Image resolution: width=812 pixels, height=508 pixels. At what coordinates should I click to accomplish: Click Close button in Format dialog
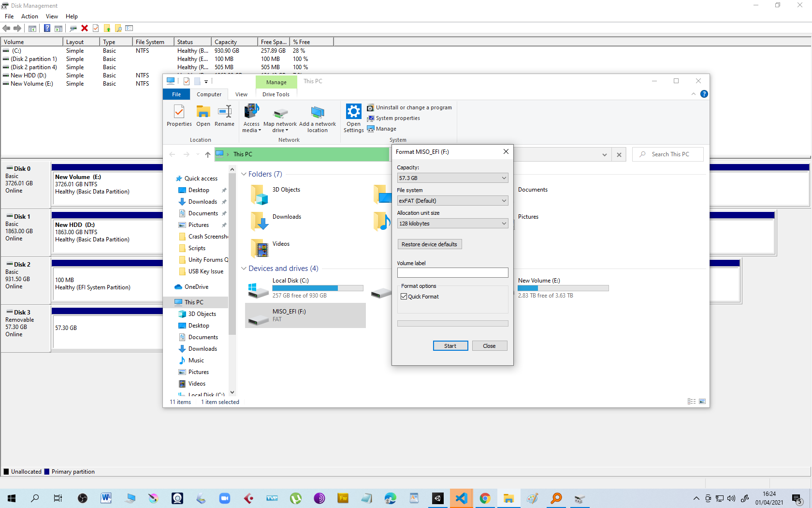tap(489, 346)
